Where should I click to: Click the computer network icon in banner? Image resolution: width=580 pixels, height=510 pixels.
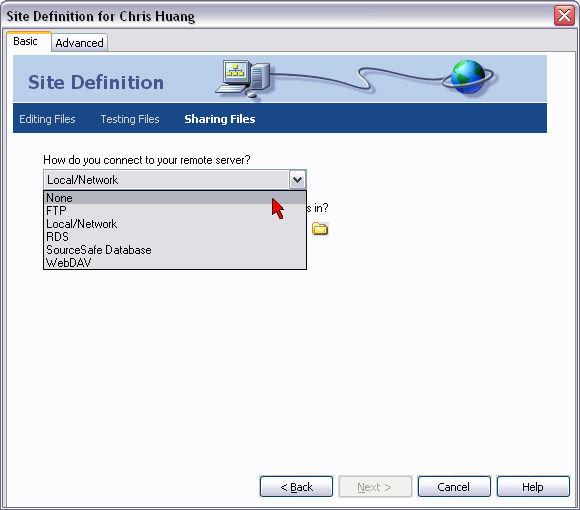click(x=243, y=78)
